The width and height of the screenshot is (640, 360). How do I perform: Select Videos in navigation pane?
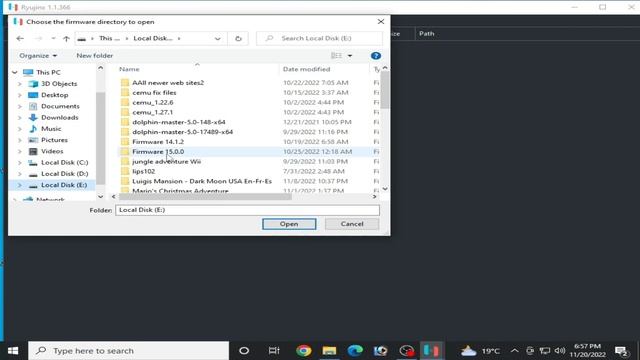click(x=52, y=151)
